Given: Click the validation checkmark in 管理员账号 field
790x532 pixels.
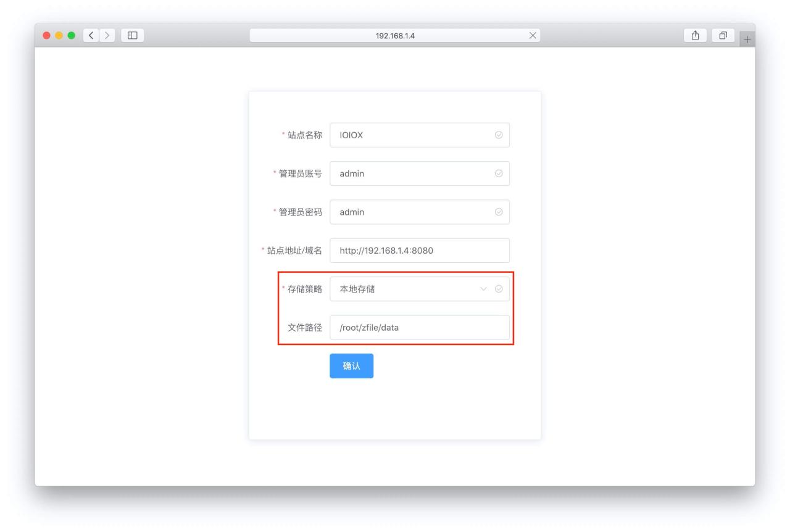Looking at the screenshot, I should point(499,173).
